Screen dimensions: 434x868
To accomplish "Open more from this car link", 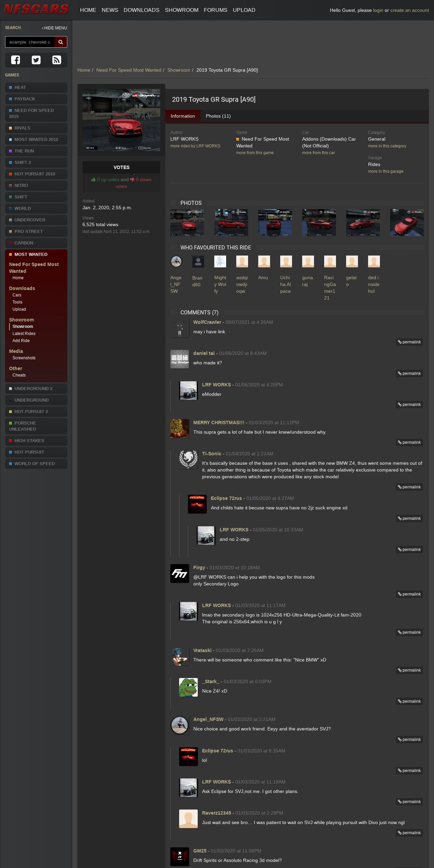I will tap(319, 153).
